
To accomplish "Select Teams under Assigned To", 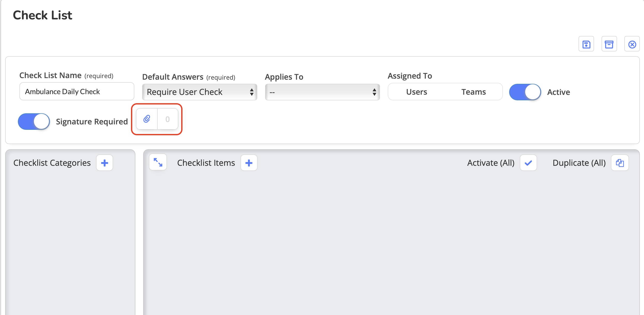I will tap(473, 92).
